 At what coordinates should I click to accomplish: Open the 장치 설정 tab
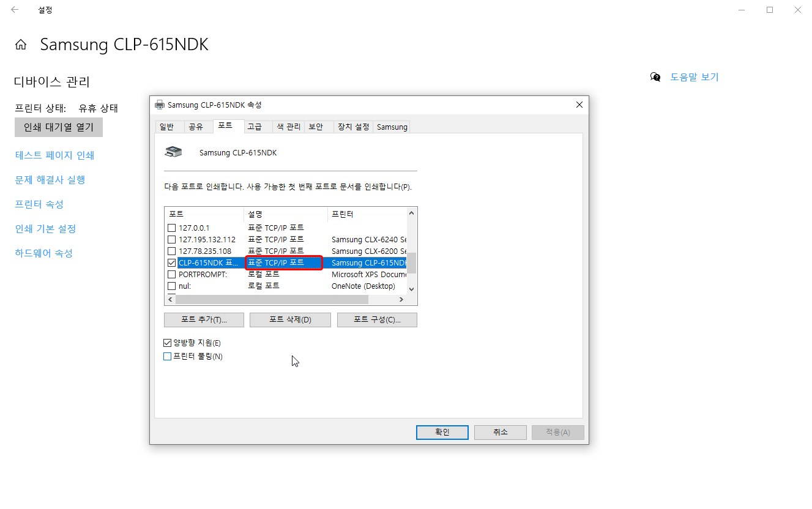(x=354, y=127)
